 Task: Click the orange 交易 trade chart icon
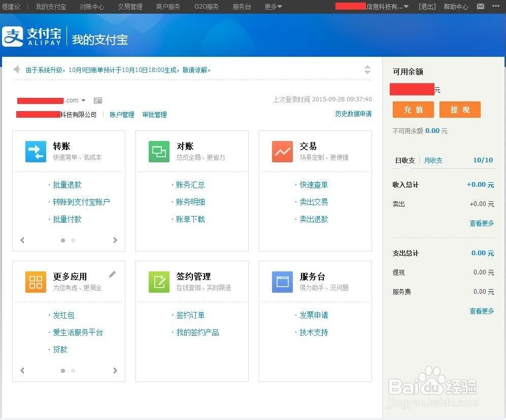282,151
